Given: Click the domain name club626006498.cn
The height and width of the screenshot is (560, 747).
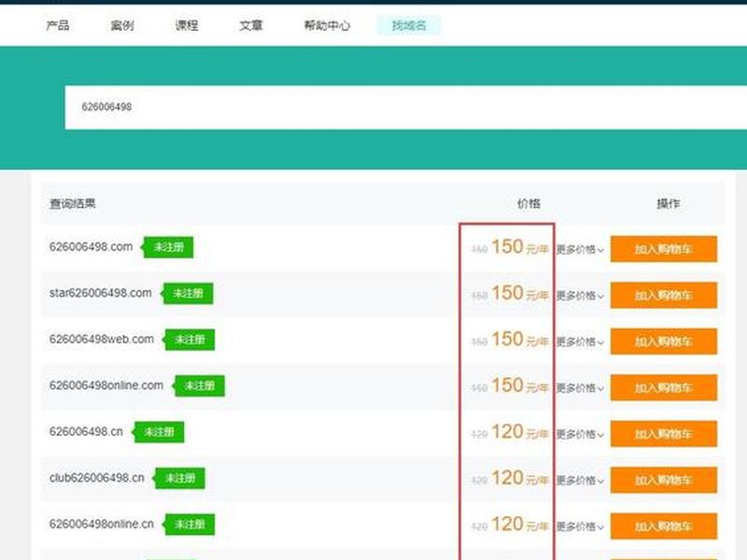Looking at the screenshot, I should click(x=97, y=478).
